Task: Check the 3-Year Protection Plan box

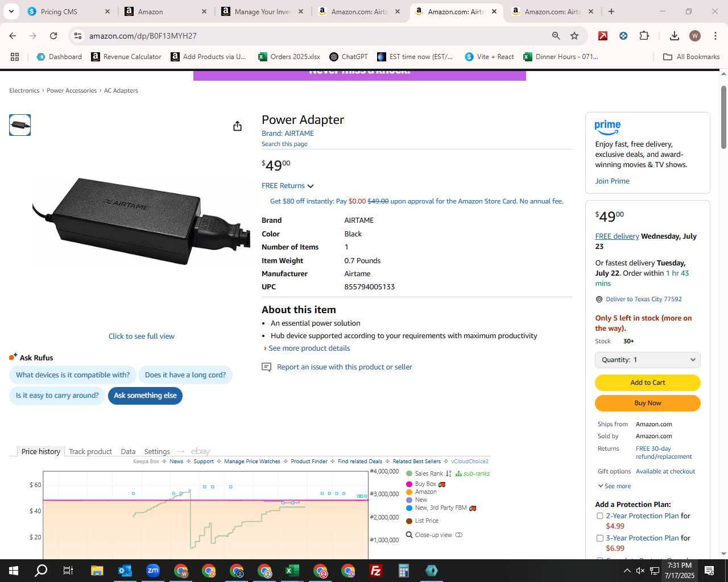Action: (x=599, y=538)
